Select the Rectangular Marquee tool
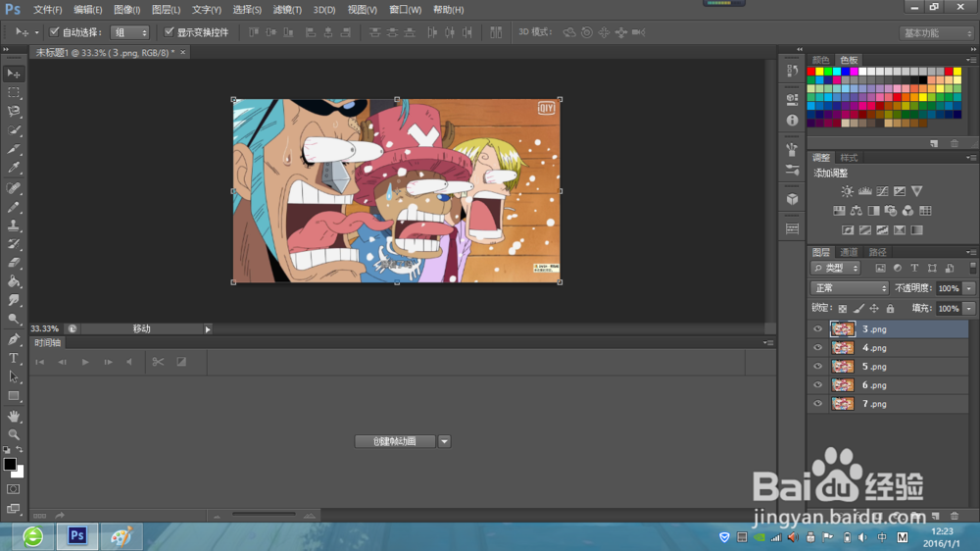Screen dimensions: 980x551 click(14, 92)
